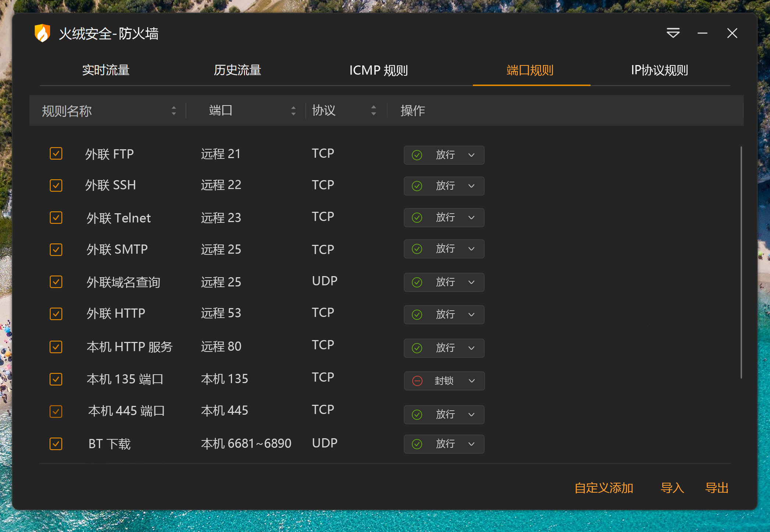
Task: Click the 导出 link
Action: 716,488
